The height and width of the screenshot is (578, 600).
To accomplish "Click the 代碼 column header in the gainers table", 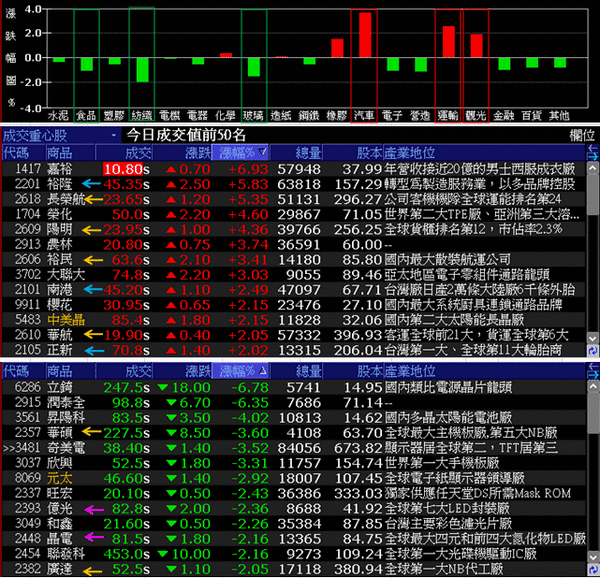I will click(24, 153).
